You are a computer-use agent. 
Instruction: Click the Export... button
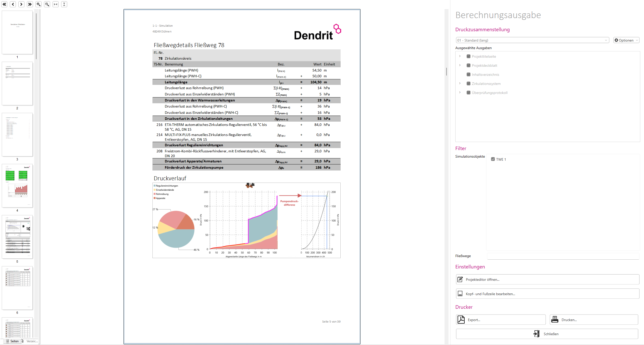pyautogui.click(x=501, y=320)
